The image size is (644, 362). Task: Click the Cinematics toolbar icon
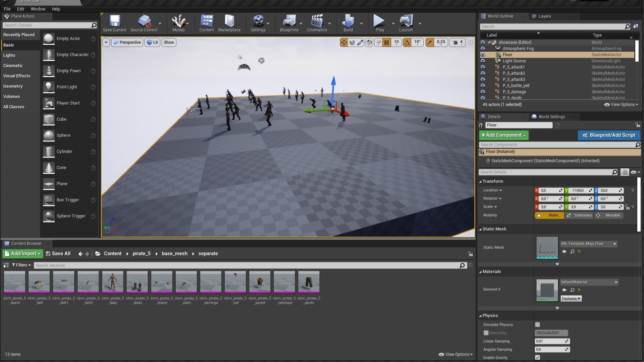317,23
